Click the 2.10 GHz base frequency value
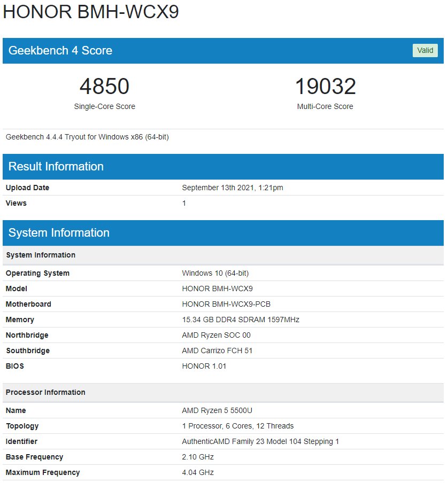This screenshot has width=448, height=483. [198, 457]
